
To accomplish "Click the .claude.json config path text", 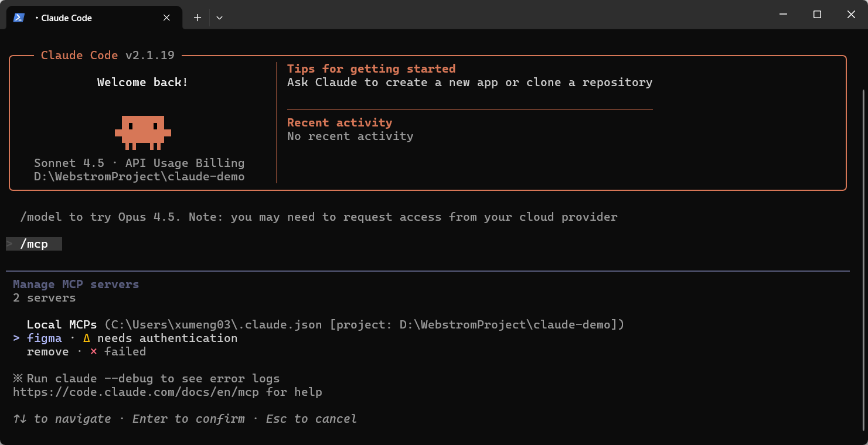I will point(216,324).
